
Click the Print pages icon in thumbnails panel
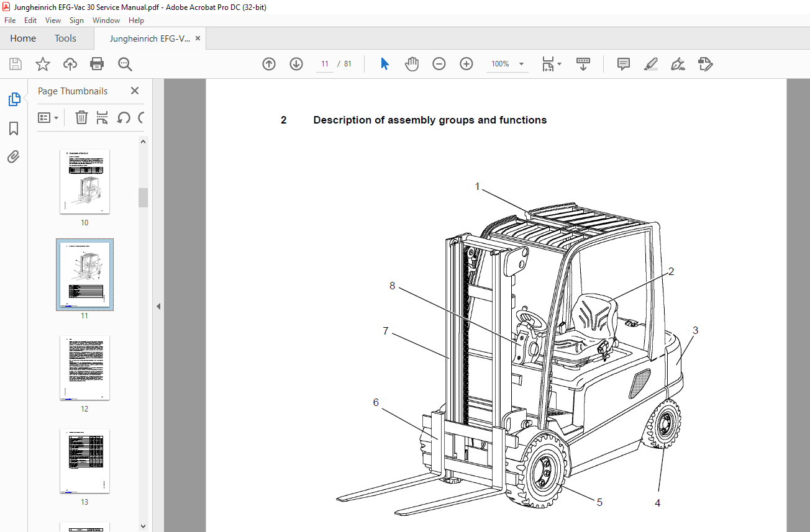pyautogui.click(x=102, y=117)
